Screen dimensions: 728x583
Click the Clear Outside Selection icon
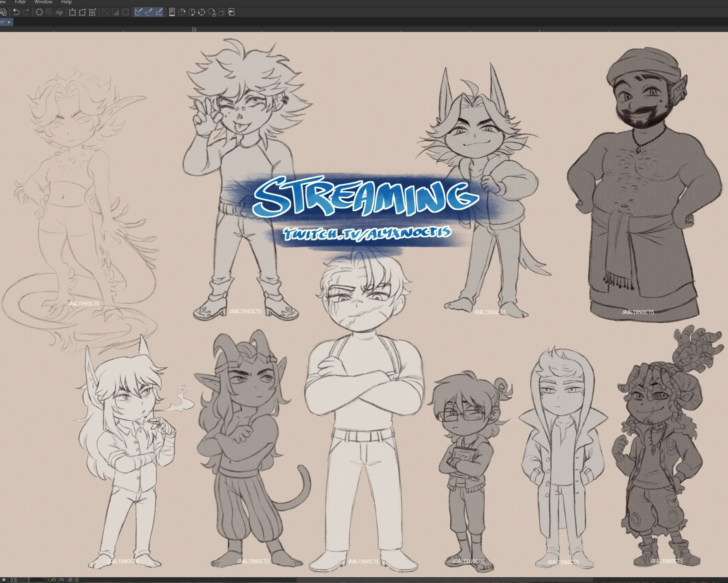click(x=49, y=12)
